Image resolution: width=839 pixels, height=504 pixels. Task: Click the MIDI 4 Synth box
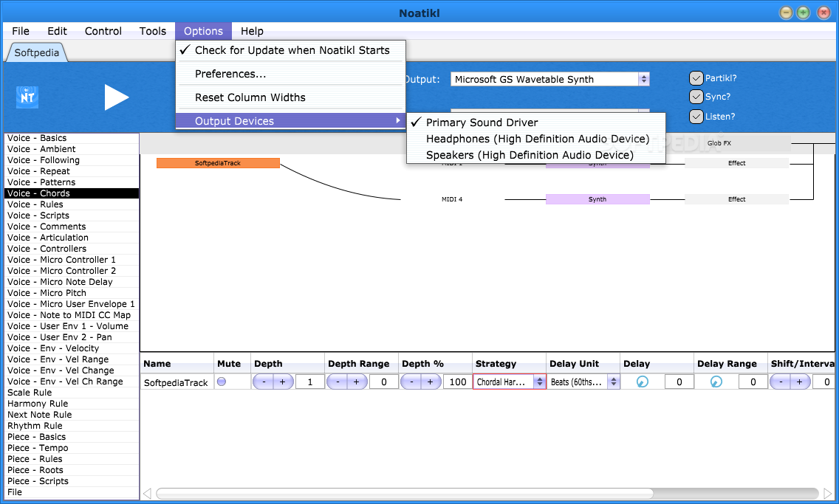pyautogui.click(x=597, y=199)
